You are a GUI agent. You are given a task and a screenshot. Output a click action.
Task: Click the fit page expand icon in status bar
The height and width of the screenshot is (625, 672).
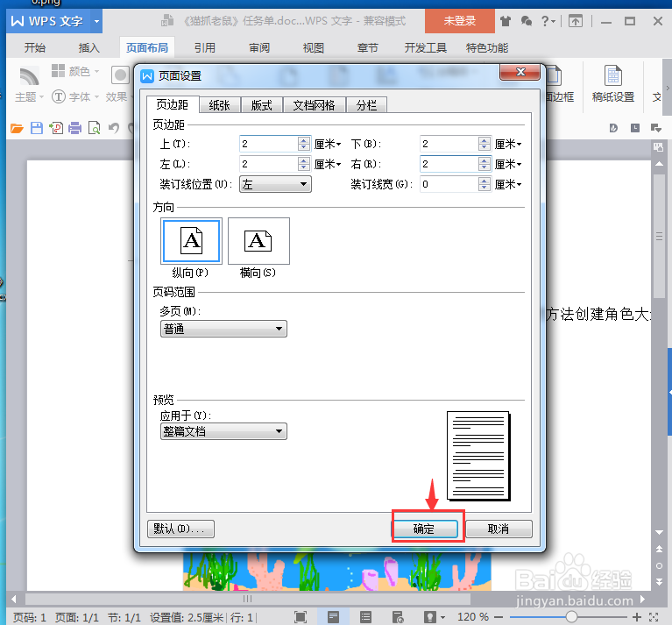654,617
